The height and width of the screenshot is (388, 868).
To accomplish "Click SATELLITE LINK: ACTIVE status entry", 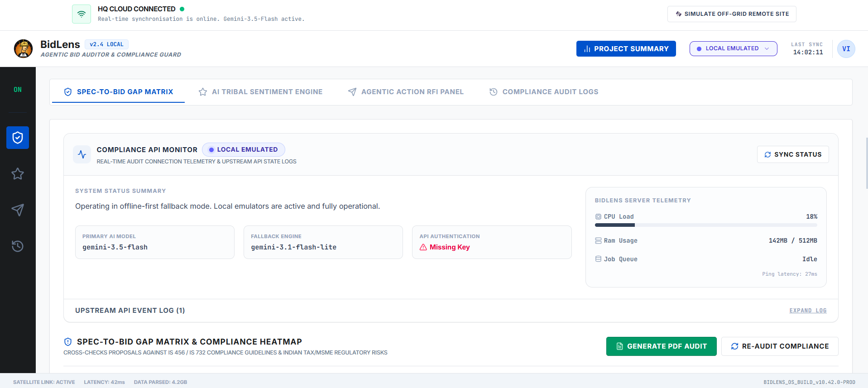I will pyautogui.click(x=44, y=382).
